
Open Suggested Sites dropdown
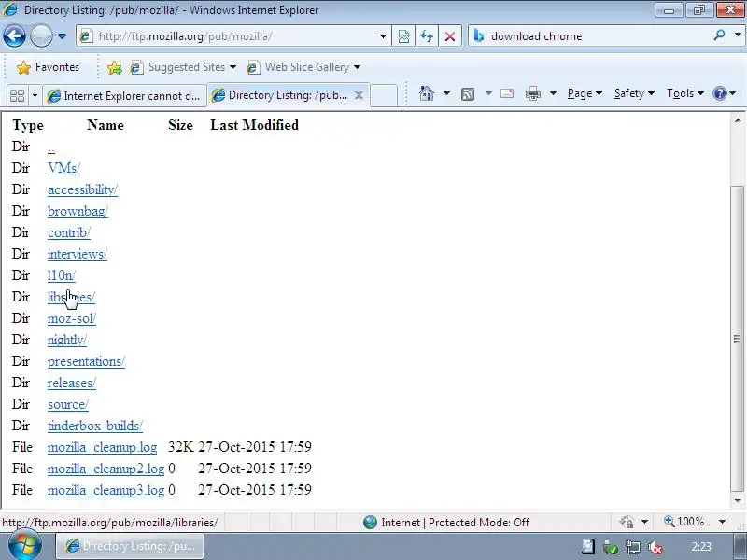[x=183, y=67]
